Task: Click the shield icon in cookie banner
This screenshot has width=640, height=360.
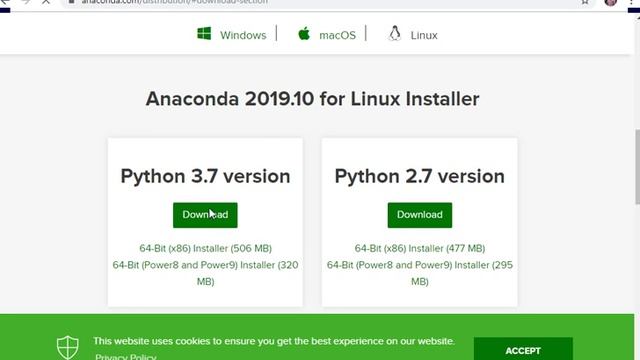Action: click(67, 348)
